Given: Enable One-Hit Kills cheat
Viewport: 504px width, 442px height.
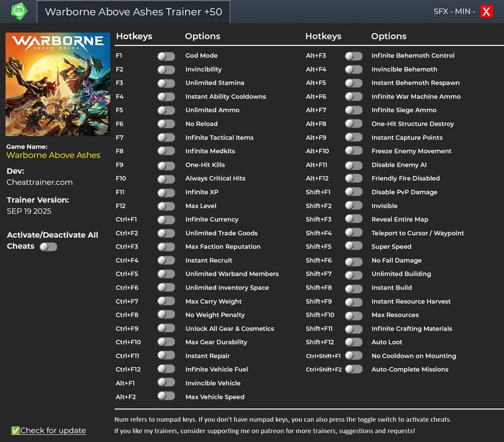Looking at the screenshot, I should [x=166, y=165].
